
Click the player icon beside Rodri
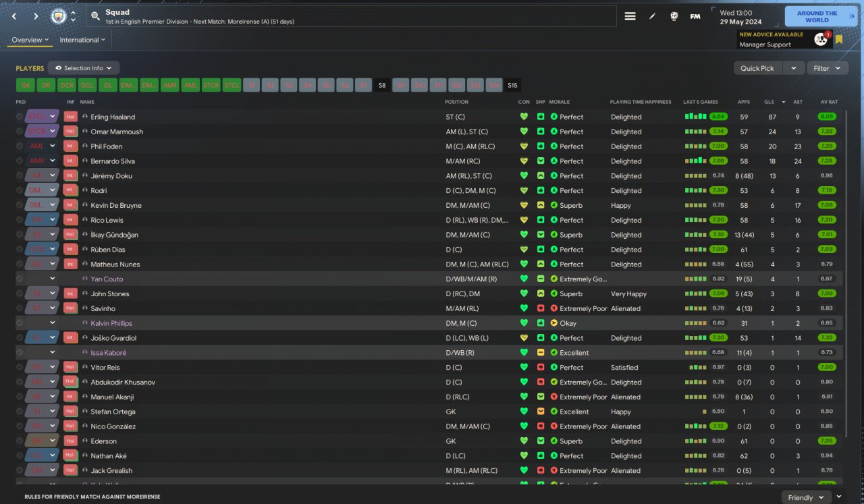click(x=85, y=191)
